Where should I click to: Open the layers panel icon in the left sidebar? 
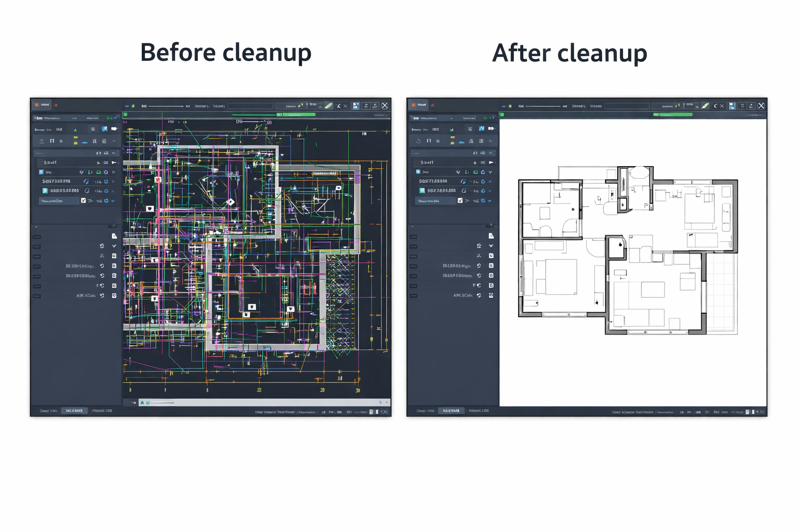pos(93,129)
